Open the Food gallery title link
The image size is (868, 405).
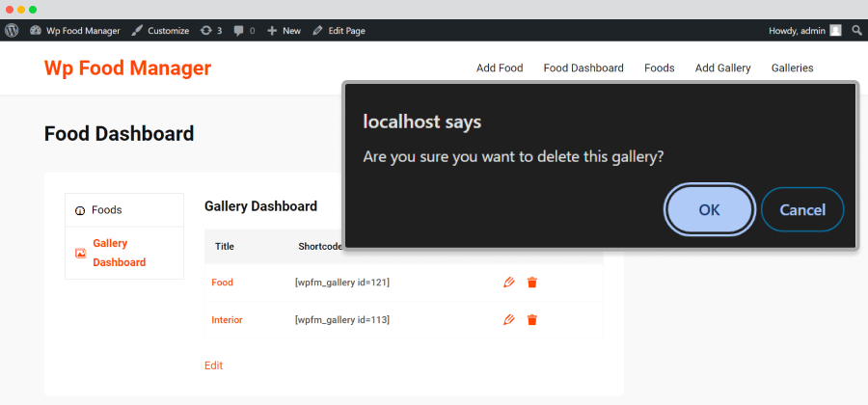(222, 283)
